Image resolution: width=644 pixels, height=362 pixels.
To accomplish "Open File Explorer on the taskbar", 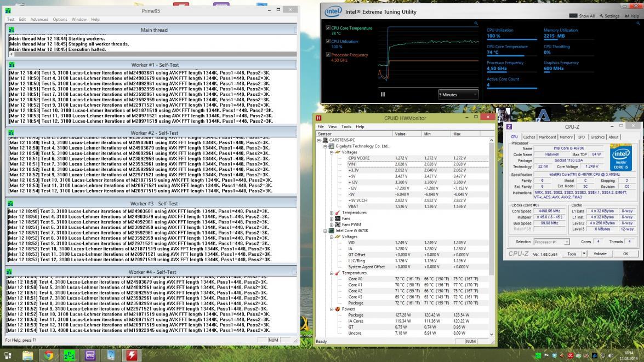I will pos(27,355).
